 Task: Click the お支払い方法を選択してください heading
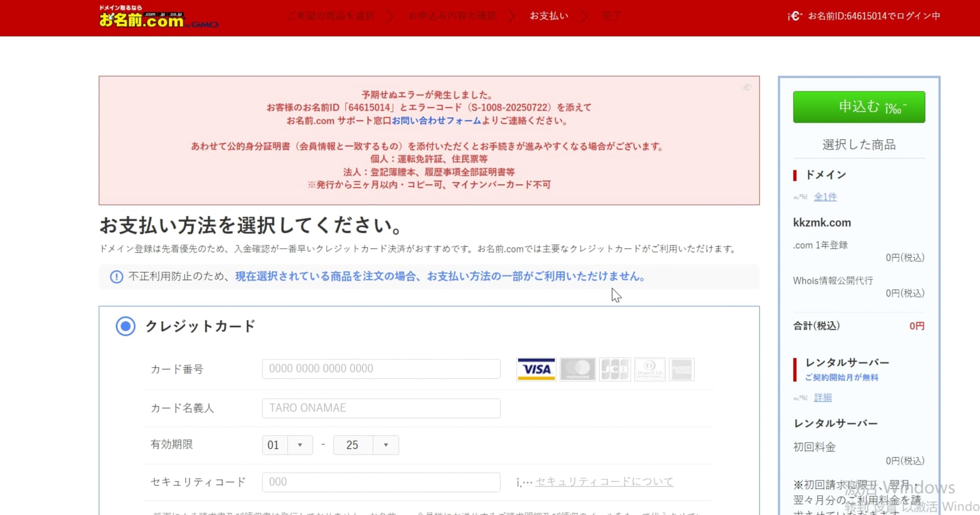(253, 225)
